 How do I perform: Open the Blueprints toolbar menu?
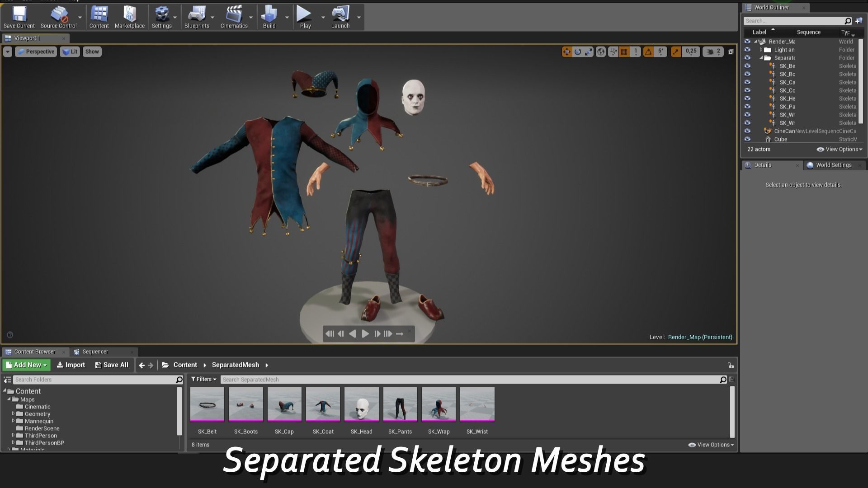coord(197,17)
